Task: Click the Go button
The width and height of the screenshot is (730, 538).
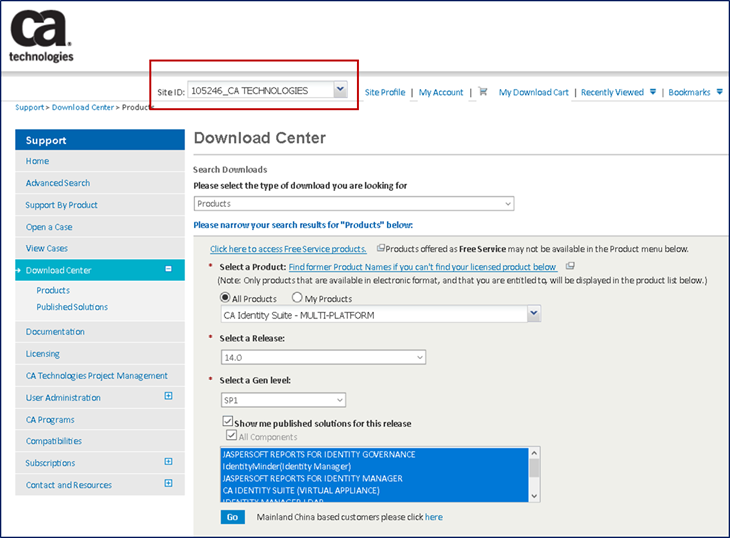Action: tap(233, 517)
